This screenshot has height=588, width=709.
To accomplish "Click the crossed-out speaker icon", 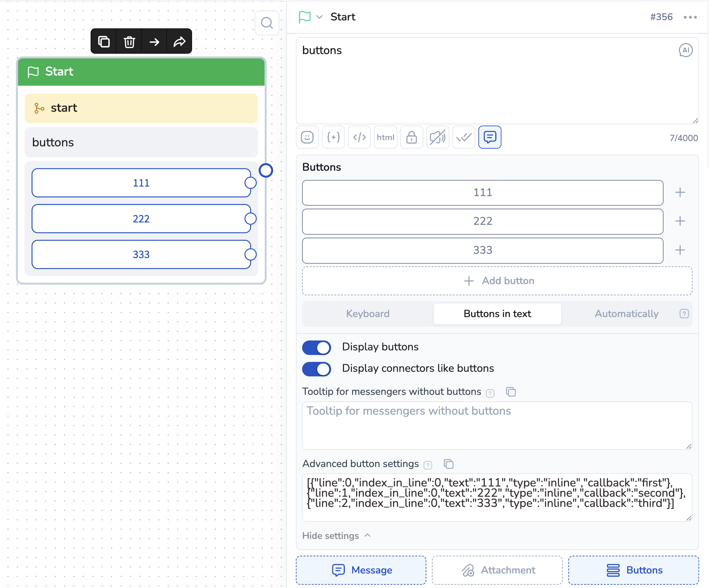I will pyautogui.click(x=437, y=137).
